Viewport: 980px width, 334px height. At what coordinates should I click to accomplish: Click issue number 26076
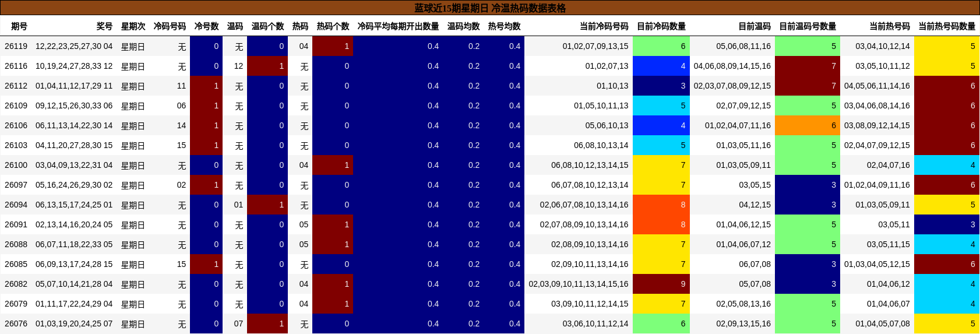16,324
